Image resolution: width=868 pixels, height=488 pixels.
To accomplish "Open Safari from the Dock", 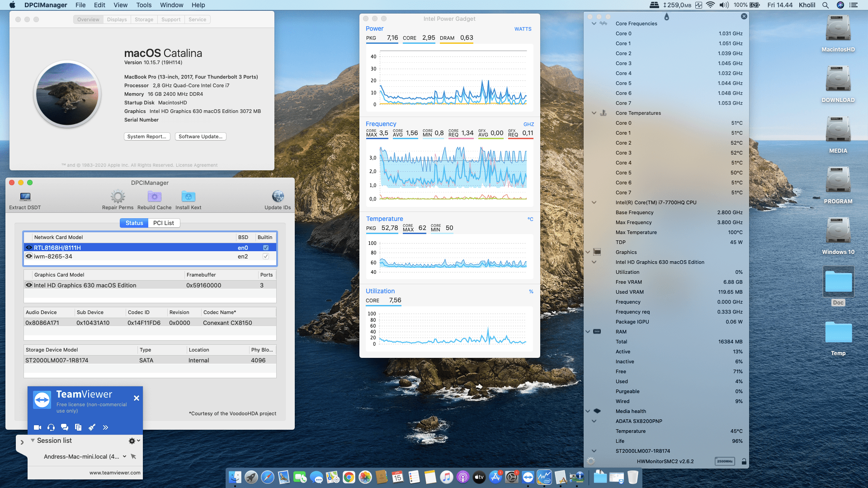I will coord(268,477).
